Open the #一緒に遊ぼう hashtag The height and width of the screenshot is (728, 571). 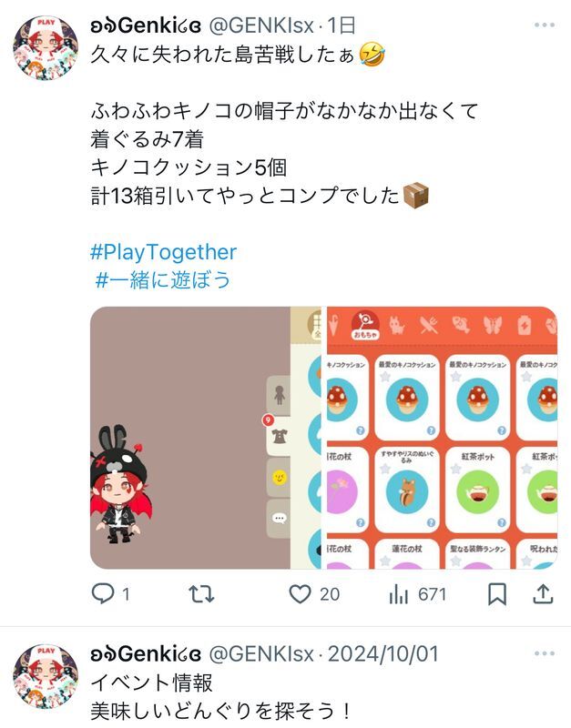click(163, 280)
